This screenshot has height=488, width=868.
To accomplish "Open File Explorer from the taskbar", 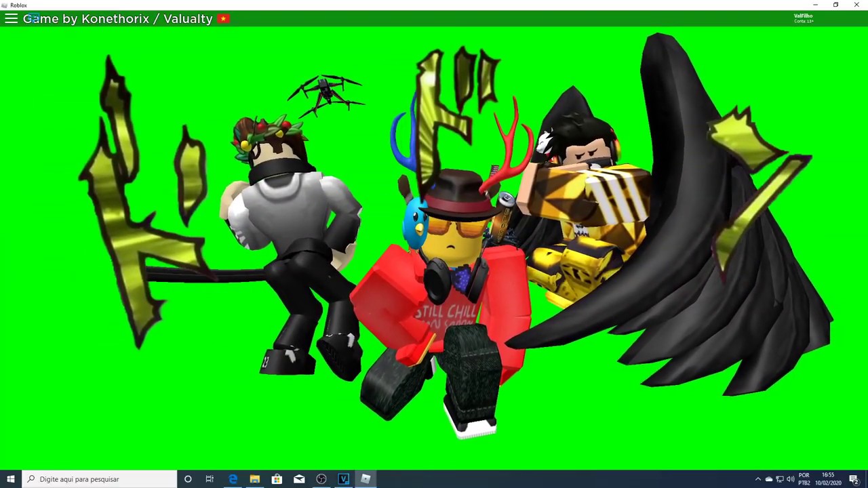I will pyautogui.click(x=254, y=479).
